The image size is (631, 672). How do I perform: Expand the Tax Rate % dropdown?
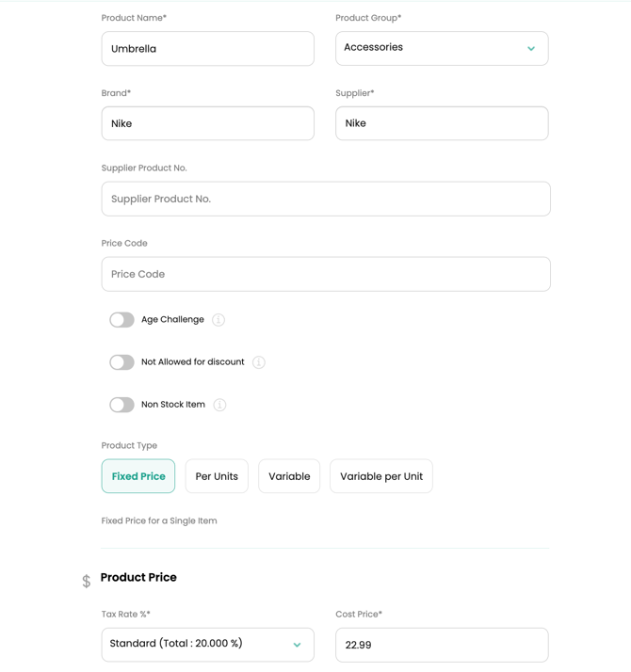[207, 645]
